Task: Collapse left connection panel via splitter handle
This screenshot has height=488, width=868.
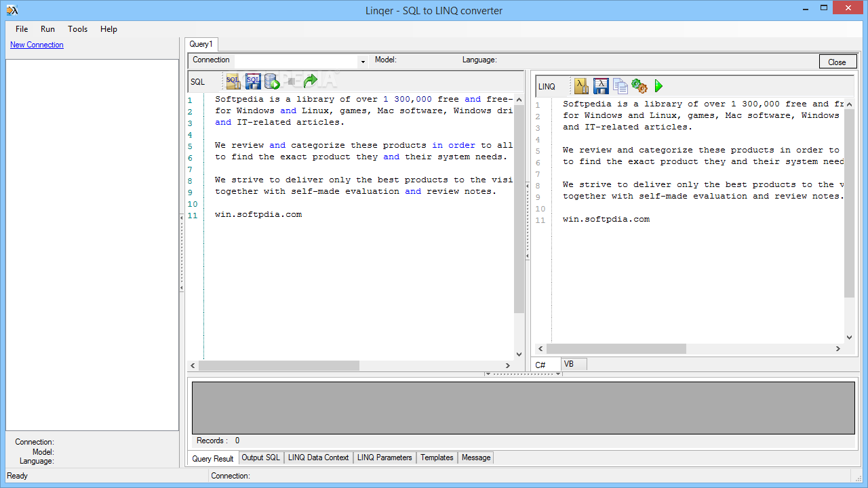Action: (x=182, y=252)
